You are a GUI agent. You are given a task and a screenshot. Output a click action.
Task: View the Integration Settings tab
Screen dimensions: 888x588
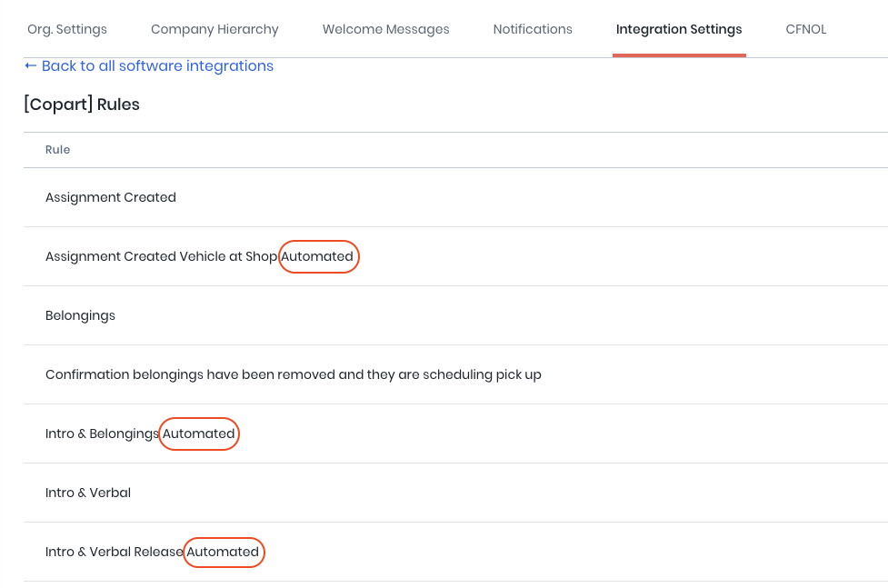click(x=679, y=28)
